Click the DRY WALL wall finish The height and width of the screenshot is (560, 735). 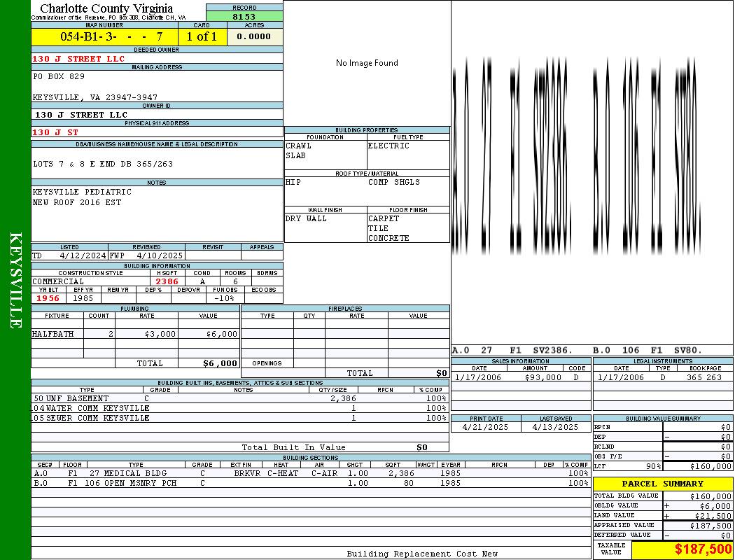pos(306,218)
